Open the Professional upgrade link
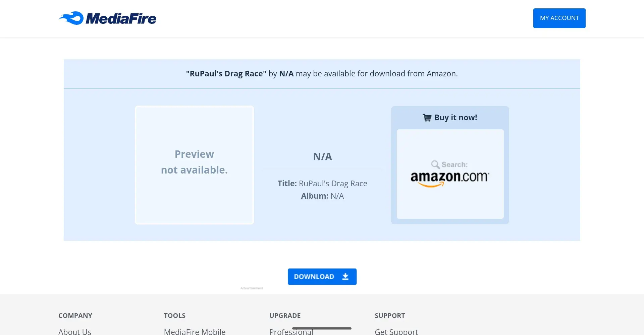 coord(291,332)
